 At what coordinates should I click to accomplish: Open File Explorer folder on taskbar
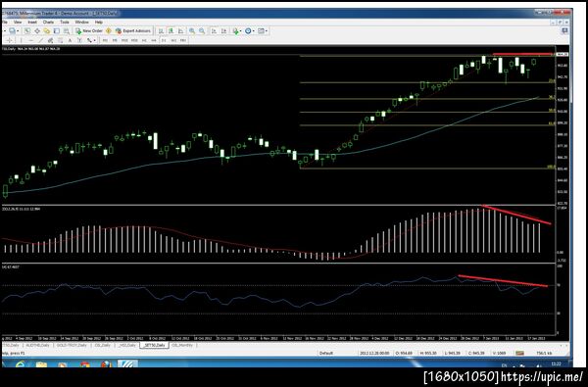tap(41, 363)
